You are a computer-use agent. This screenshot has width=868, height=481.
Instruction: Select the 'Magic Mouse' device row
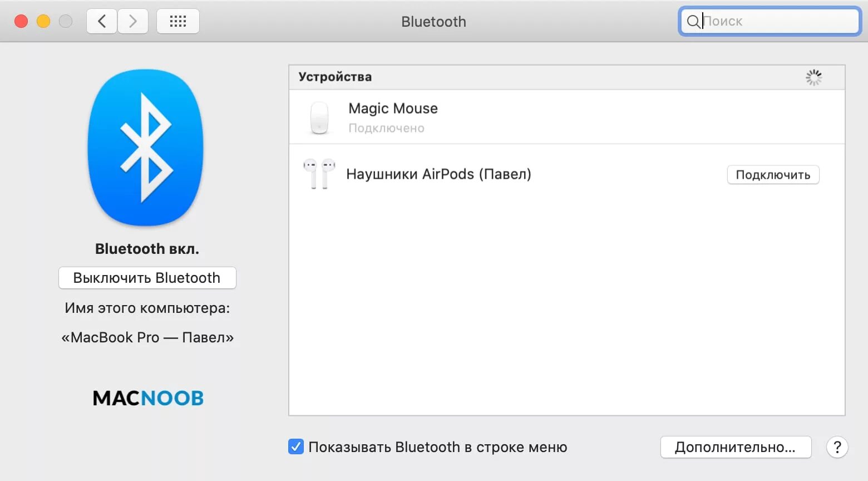coord(567,117)
